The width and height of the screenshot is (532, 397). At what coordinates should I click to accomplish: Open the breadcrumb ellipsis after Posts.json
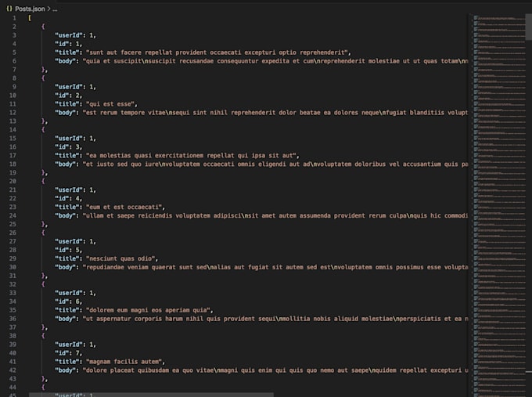click(x=55, y=9)
